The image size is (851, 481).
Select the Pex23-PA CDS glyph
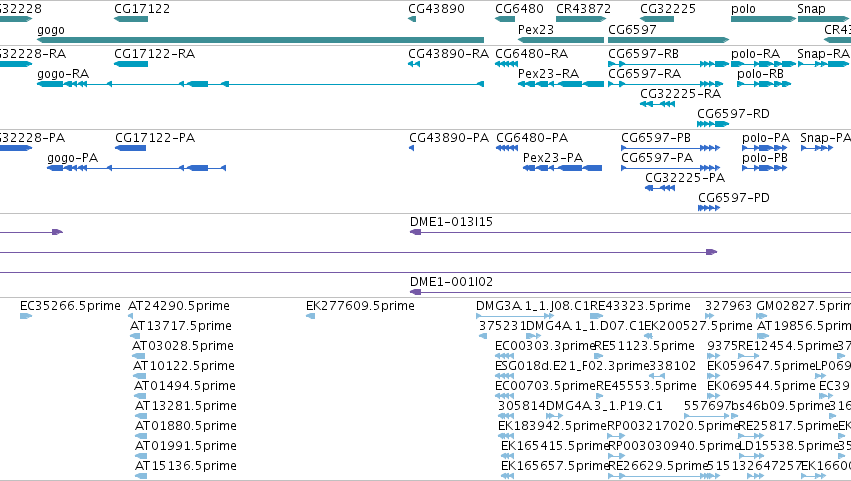tap(562, 168)
